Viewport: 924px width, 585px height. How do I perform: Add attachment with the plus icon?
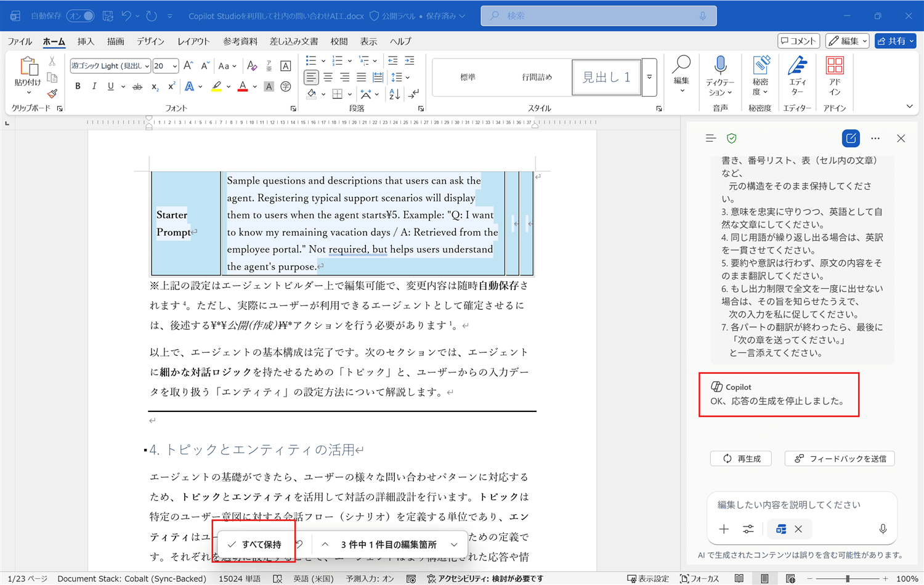click(724, 529)
